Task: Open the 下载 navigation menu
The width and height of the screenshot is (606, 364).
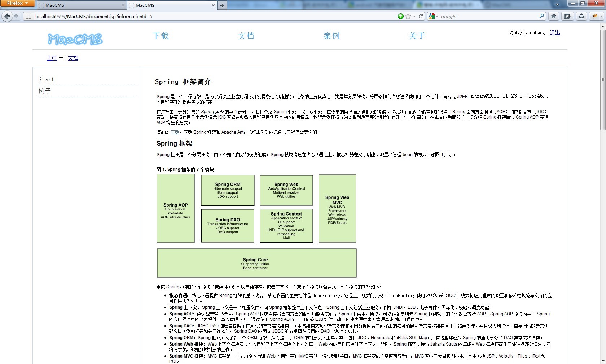Action: click(x=161, y=36)
